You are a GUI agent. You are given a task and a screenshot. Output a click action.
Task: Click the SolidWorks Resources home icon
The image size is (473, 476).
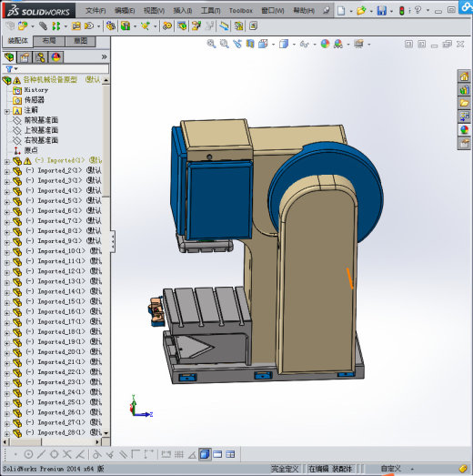click(x=464, y=76)
